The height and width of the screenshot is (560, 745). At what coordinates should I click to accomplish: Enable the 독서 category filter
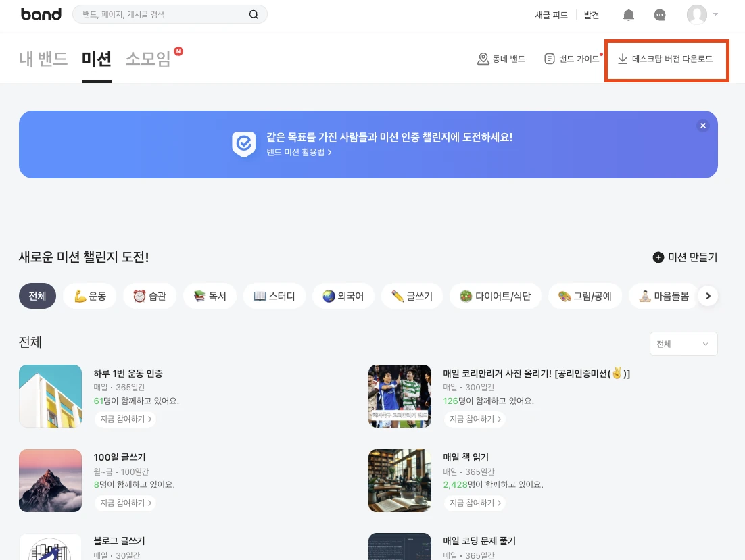tap(210, 296)
